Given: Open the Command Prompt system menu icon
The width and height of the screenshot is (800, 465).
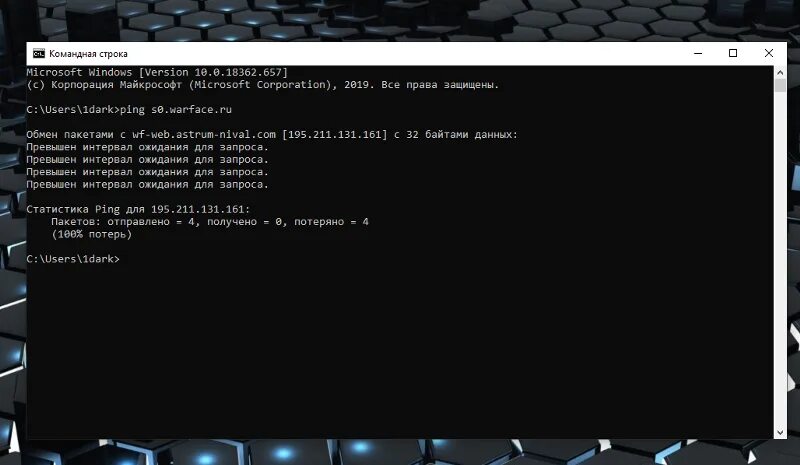Looking at the screenshot, I should 39,54.
